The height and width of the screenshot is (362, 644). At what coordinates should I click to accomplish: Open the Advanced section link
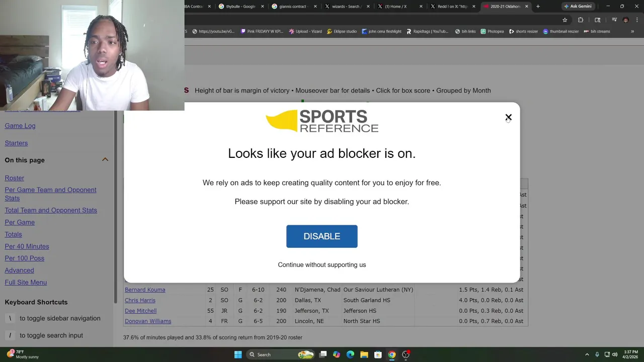(19, 270)
